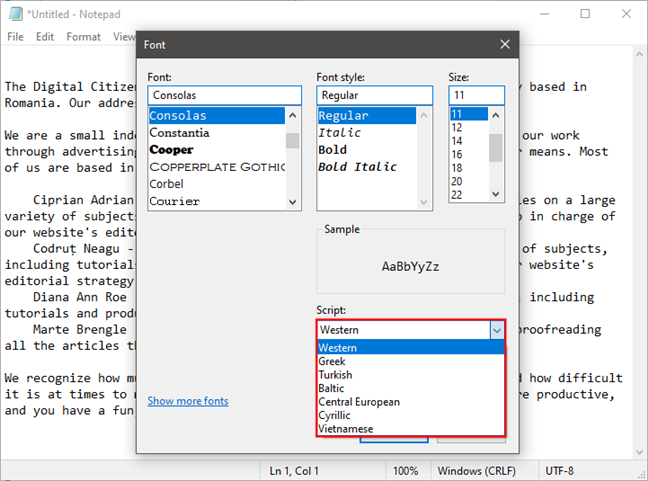Click the Show more fonts link

(x=188, y=401)
